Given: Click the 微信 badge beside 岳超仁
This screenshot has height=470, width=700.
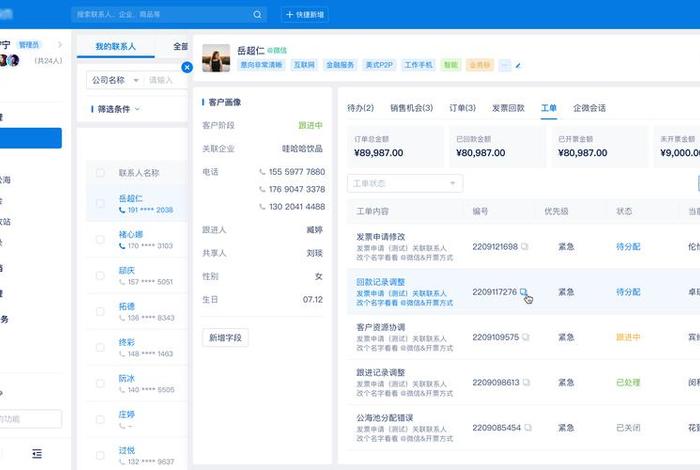Looking at the screenshot, I should [x=277, y=50].
